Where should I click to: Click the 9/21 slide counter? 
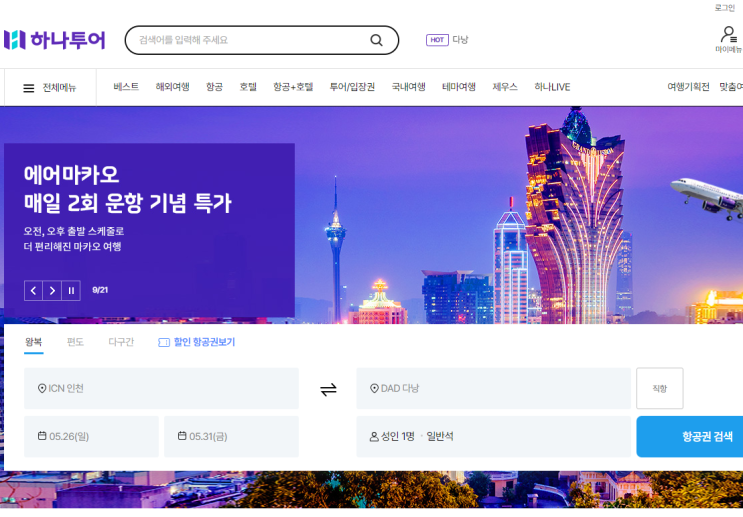(100, 290)
